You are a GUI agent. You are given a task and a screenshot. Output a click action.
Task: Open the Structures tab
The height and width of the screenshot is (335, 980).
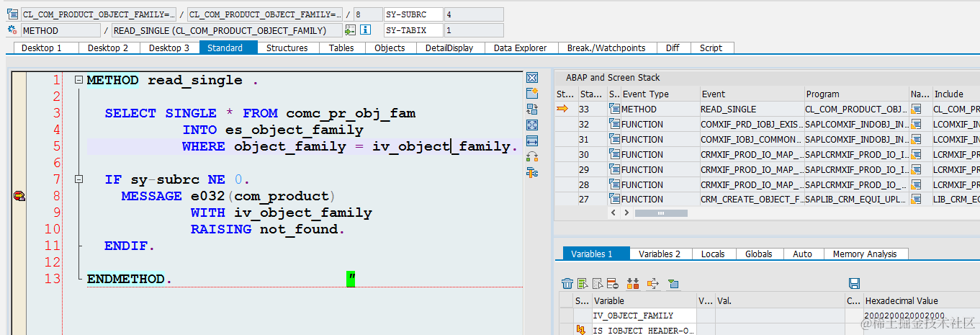point(287,48)
